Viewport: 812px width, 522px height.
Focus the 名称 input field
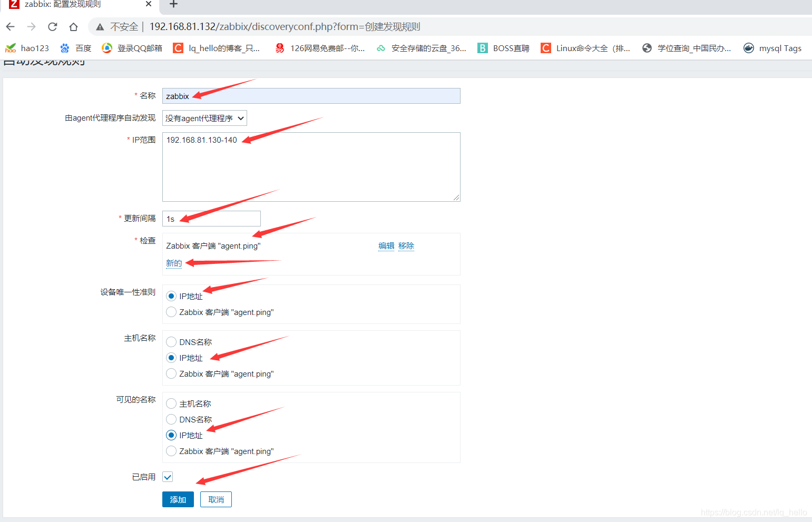point(311,96)
